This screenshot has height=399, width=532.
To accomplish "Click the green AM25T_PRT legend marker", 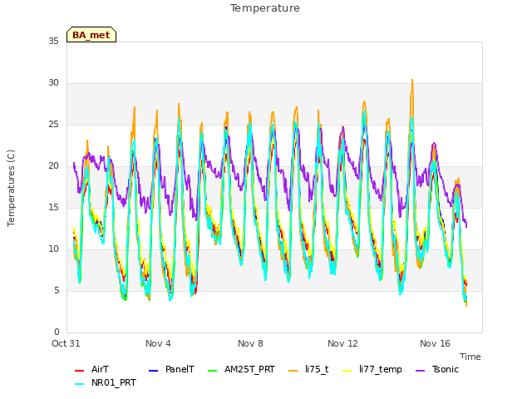I will [x=213, y=371].
